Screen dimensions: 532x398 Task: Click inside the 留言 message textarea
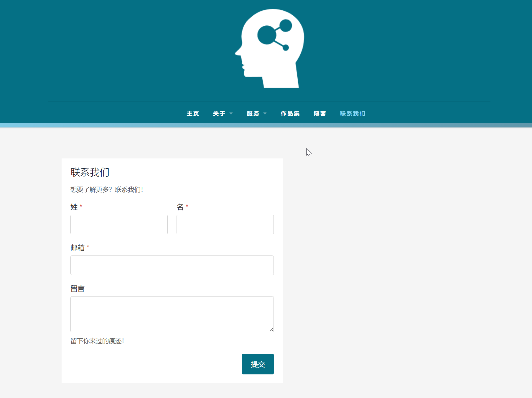(x=172, y=314)
